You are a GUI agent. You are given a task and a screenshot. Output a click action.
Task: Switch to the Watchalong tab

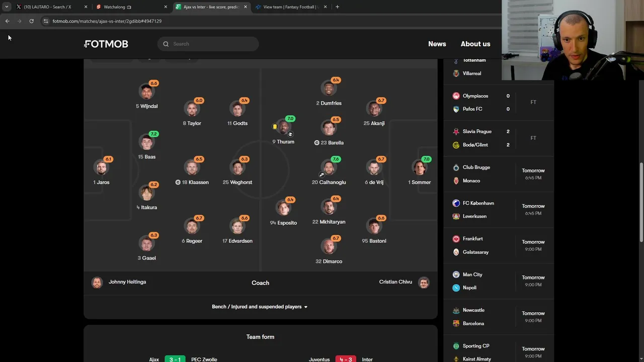tap(131, 7)
